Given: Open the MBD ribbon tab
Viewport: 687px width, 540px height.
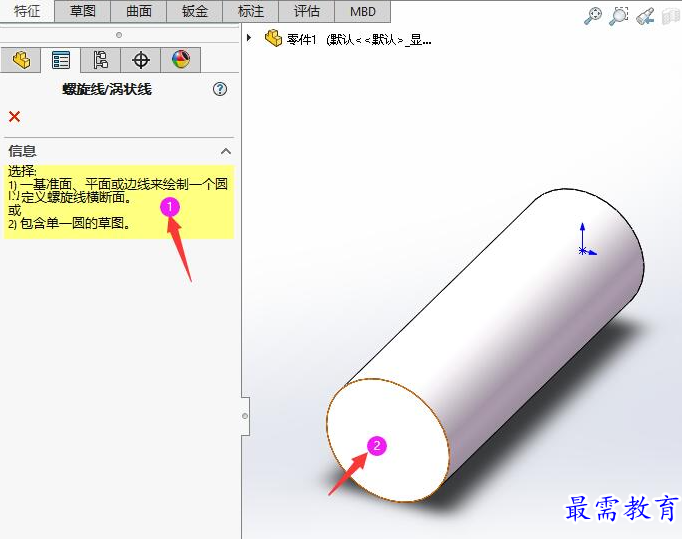Looking at the screenshot, I should pos(362,11).
